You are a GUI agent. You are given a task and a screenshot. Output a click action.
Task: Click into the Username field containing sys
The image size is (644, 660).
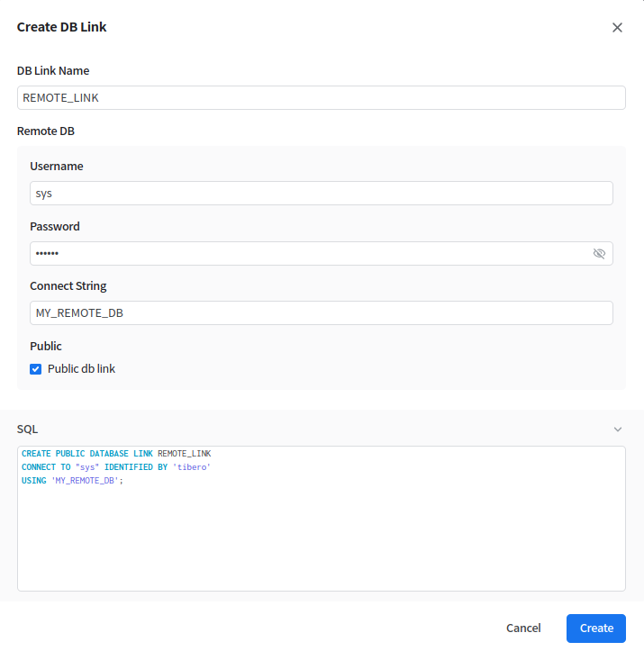click(x=321, y=194)
